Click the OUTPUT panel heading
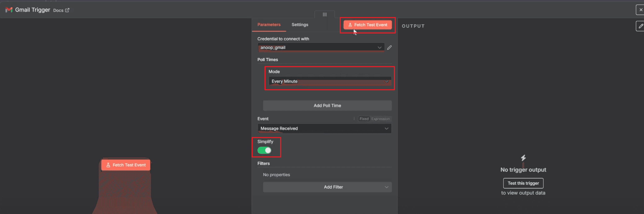The image size is (644, 214). 413,26
